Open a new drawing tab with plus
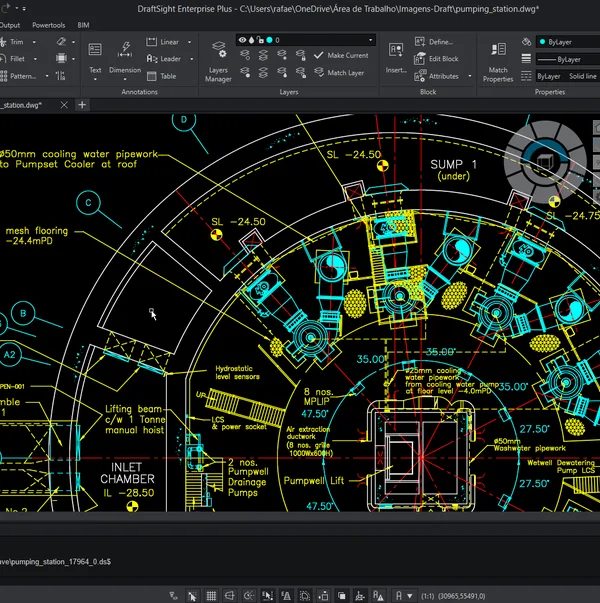600x603 pixels. (x=82, y=105)
